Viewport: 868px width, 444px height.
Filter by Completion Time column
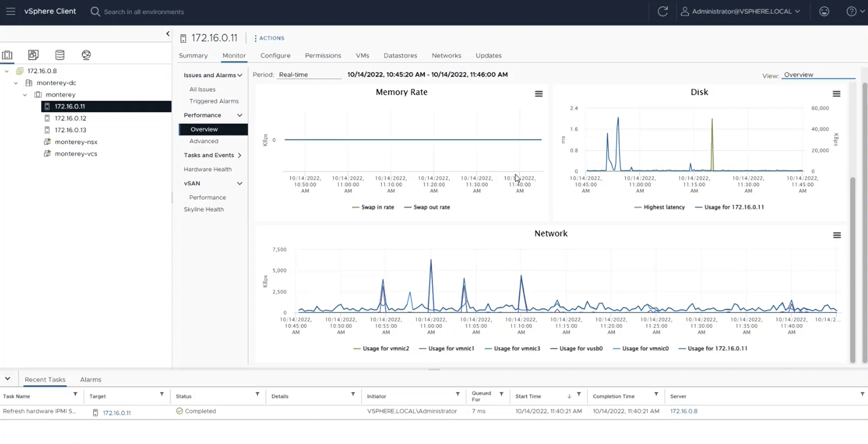click(x=656, y=394)
